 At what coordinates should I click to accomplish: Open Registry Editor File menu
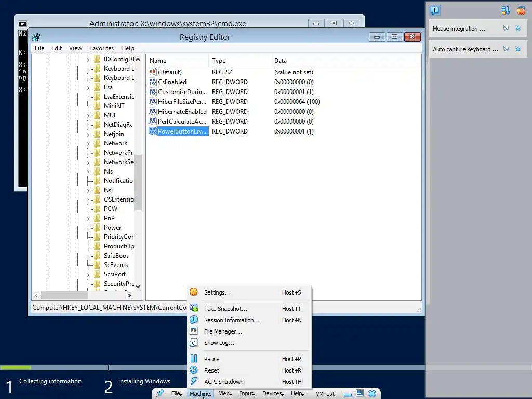tap(39, 48)
